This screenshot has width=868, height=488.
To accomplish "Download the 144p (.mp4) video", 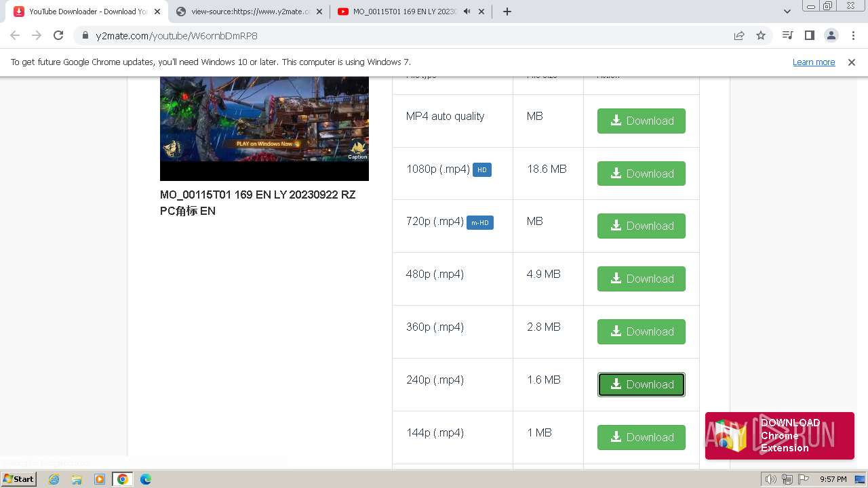I will (x=641, y=437).
